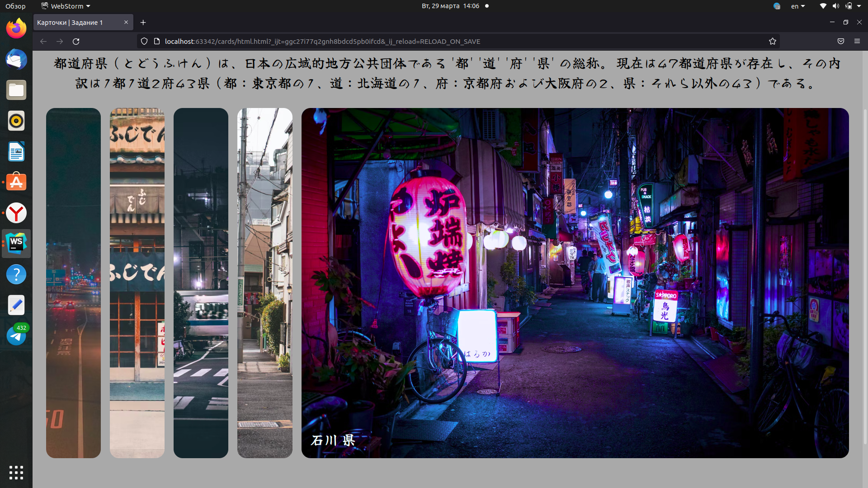Click the 石川 県 card caption
This screenshot has height=488, width=868.
[x=333, y=440]
